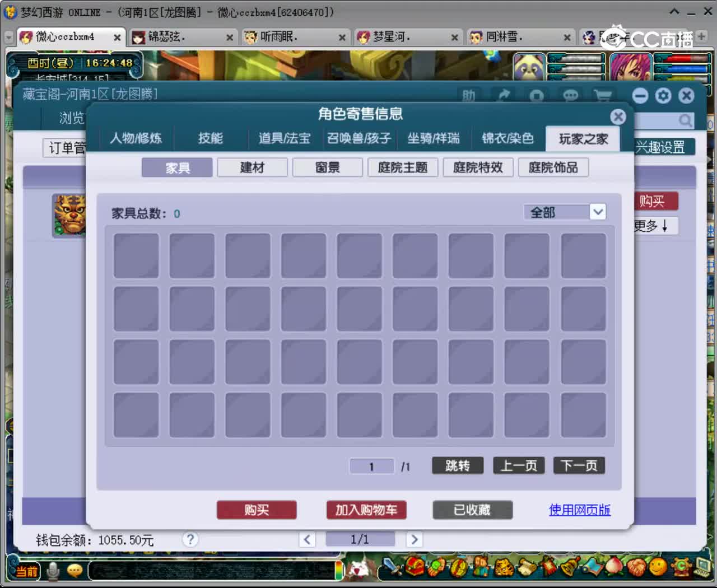
Task: Select the pink-haired character avatar
Action: pyautogui.click(x=631, y=67)
